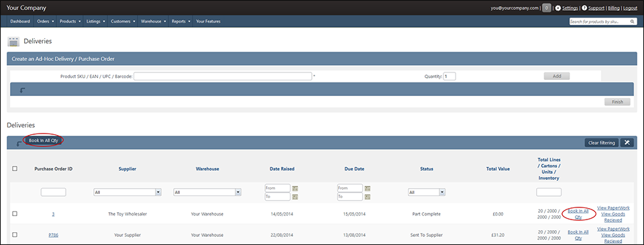Open calendar for Date Raised From field
This screenshot has width=644, height=245.
click(295, 188)
